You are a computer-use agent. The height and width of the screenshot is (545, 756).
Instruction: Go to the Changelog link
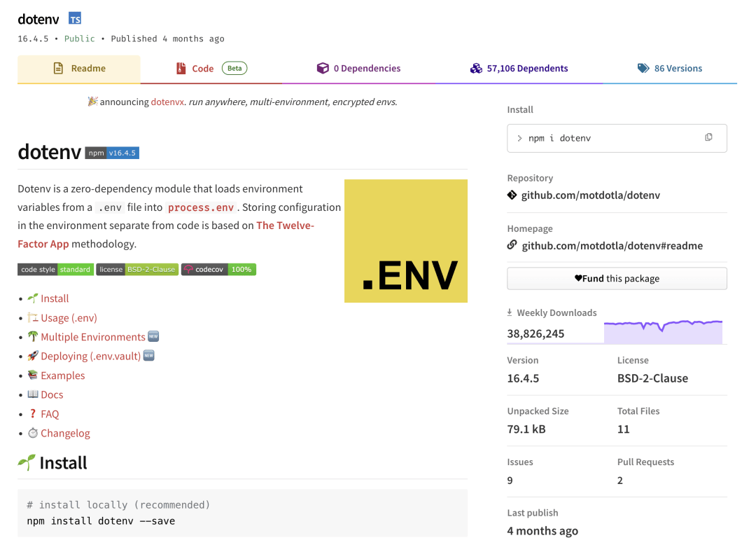(65, 433)
